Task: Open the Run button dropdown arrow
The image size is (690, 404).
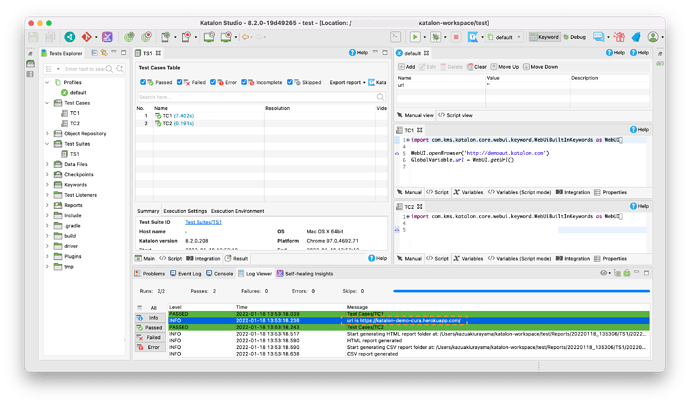Action: pyautogui.click(x=425, y=37)
